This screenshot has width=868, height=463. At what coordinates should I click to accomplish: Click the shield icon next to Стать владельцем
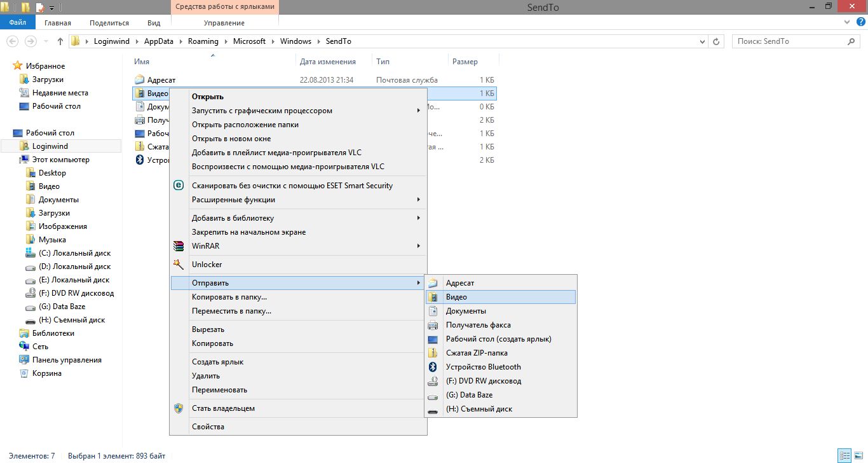coord(179,408)
